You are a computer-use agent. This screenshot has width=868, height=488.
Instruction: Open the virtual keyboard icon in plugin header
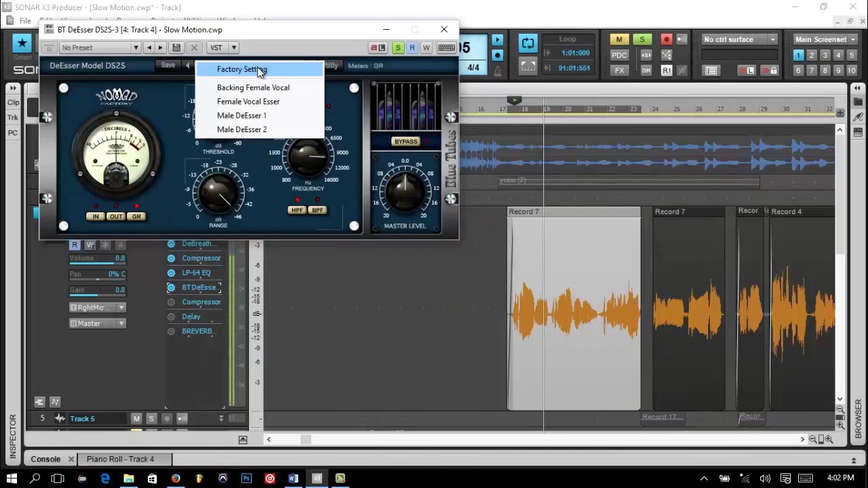[446, 47]
